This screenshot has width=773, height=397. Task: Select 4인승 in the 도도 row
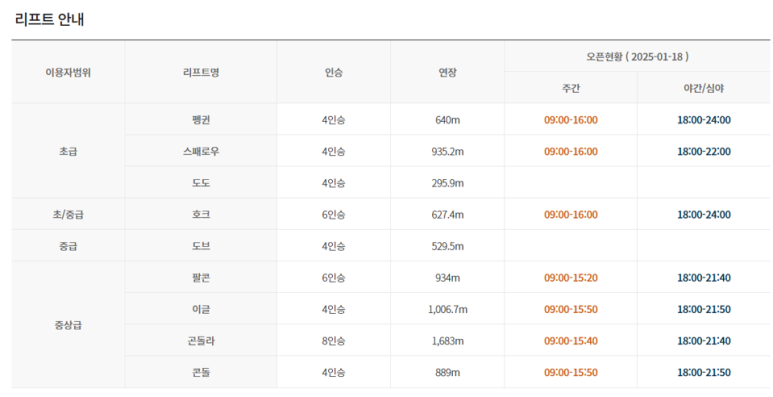333,183
